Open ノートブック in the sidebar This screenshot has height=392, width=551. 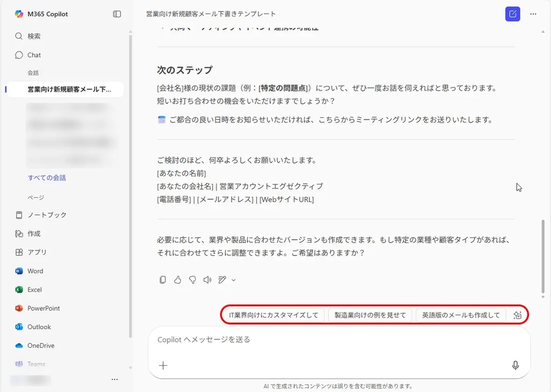[47, 215]
